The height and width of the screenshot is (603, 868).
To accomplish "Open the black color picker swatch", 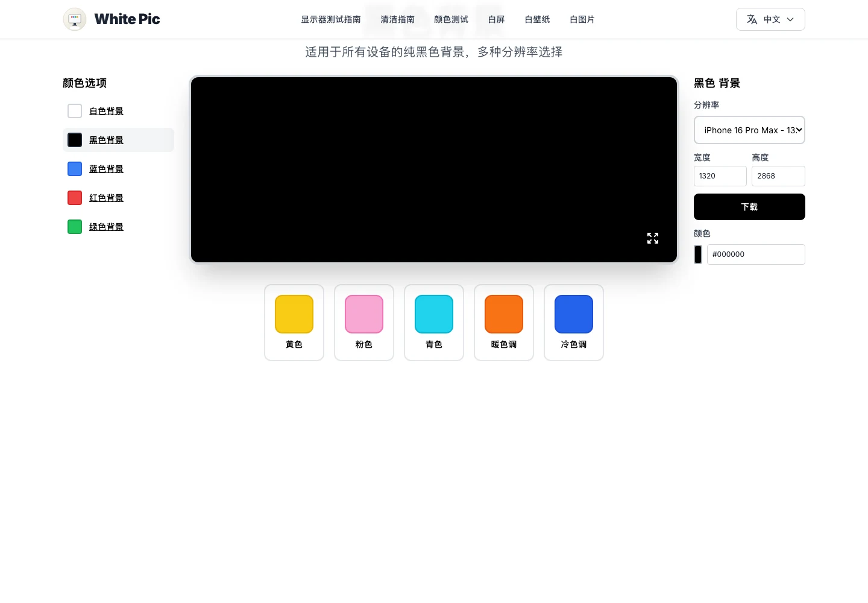I will click(698, 254).
